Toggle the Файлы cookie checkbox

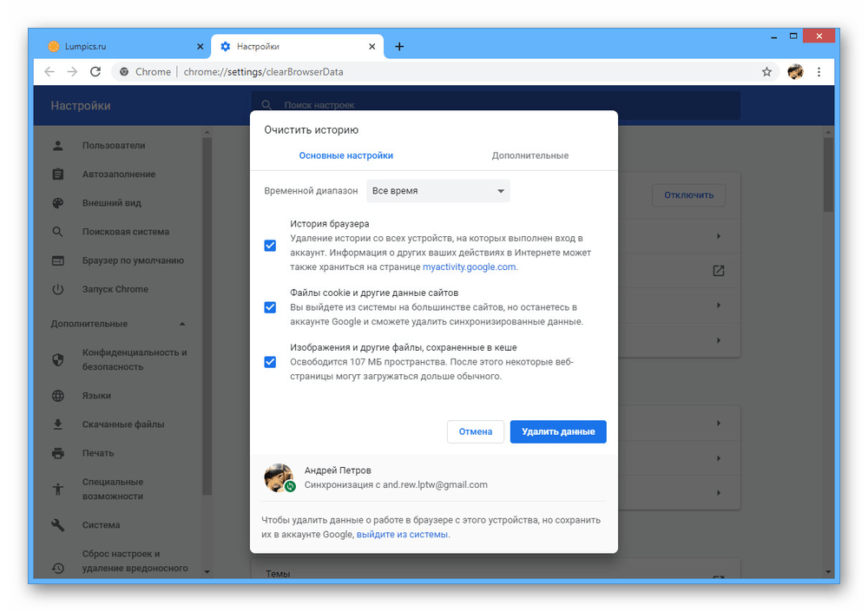(x=270, y=307)
